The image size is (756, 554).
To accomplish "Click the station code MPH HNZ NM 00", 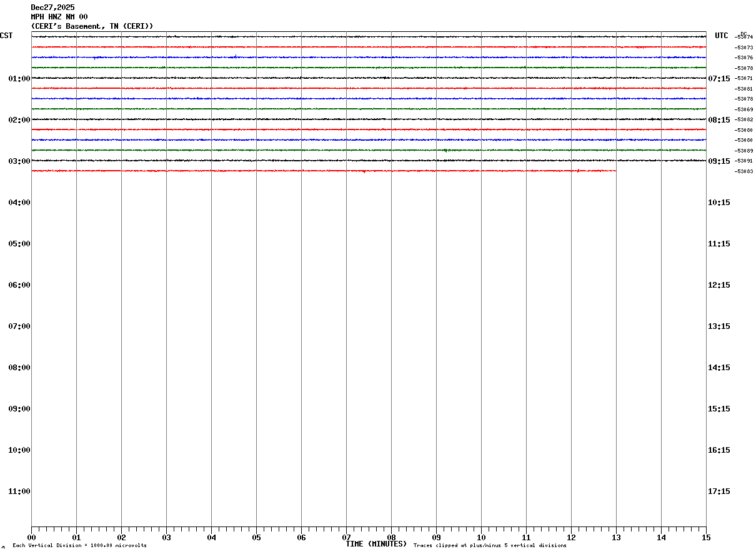I will [x=59, y=17].
